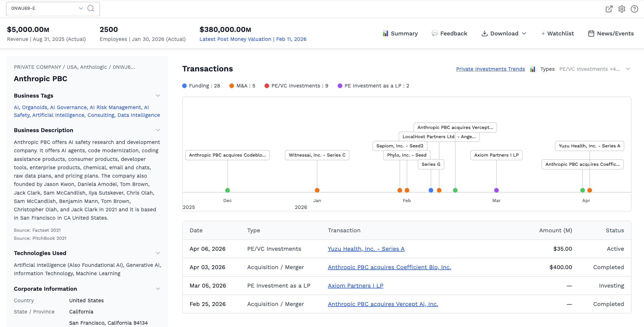Open Private Investments Trends link

[x=490, y=69]
